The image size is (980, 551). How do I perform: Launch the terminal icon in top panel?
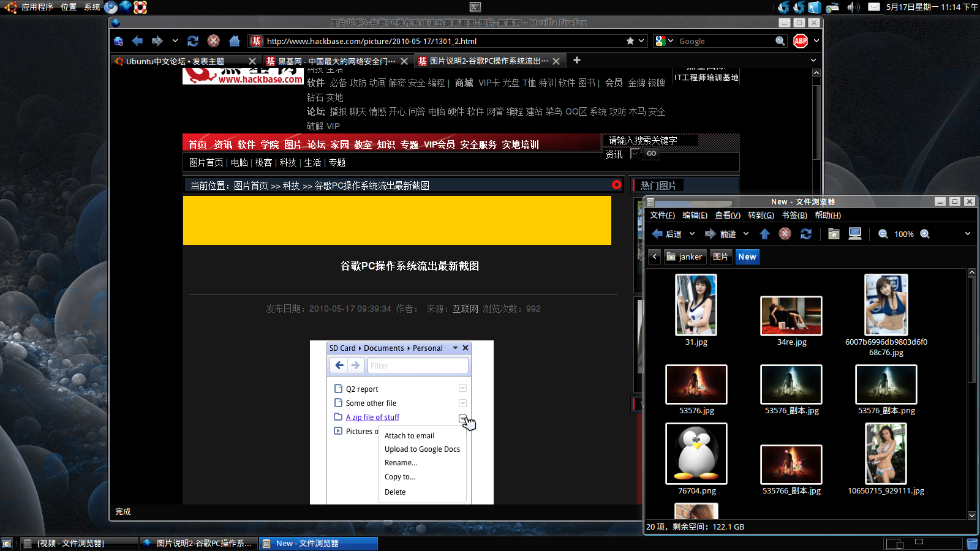point(475,7)
